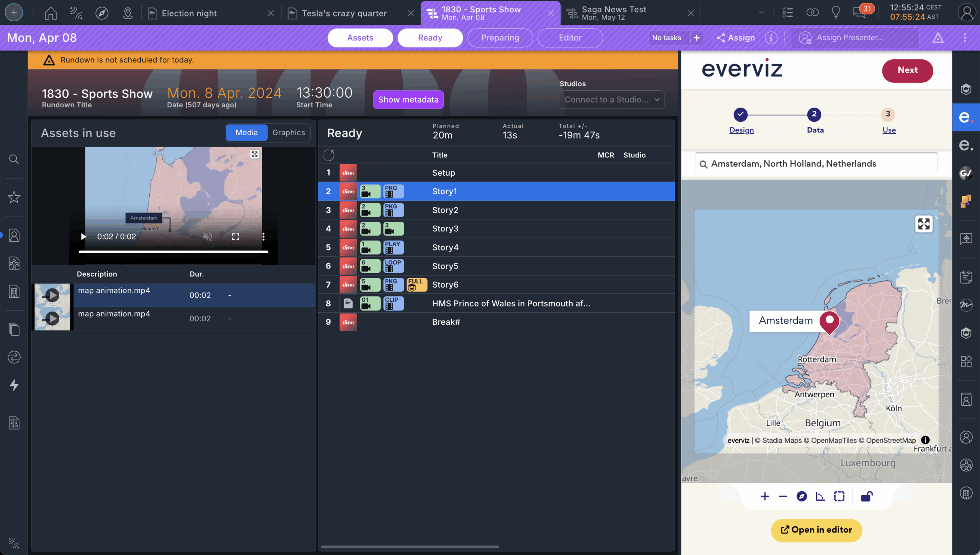The width and height of the screenshot is (980, 555).
Task: Open the search tool in the left sidebar
Action: 14,159
